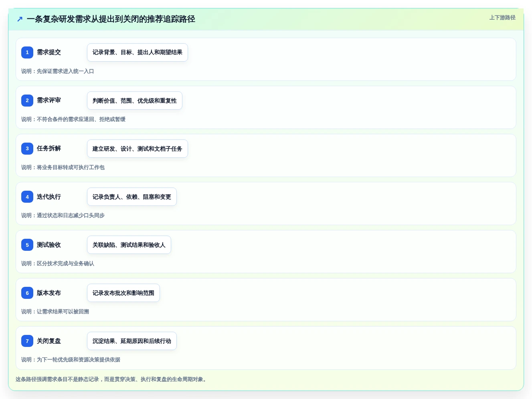The image size is (532, 399).
Task: Click step number 6 badge
Action: (27, 293)
